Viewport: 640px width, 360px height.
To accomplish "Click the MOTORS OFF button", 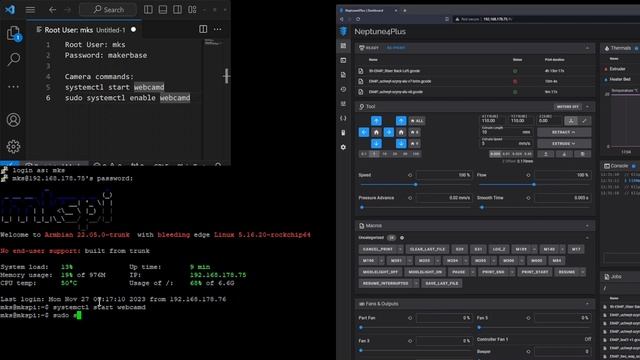I will [x=568, y=107].
